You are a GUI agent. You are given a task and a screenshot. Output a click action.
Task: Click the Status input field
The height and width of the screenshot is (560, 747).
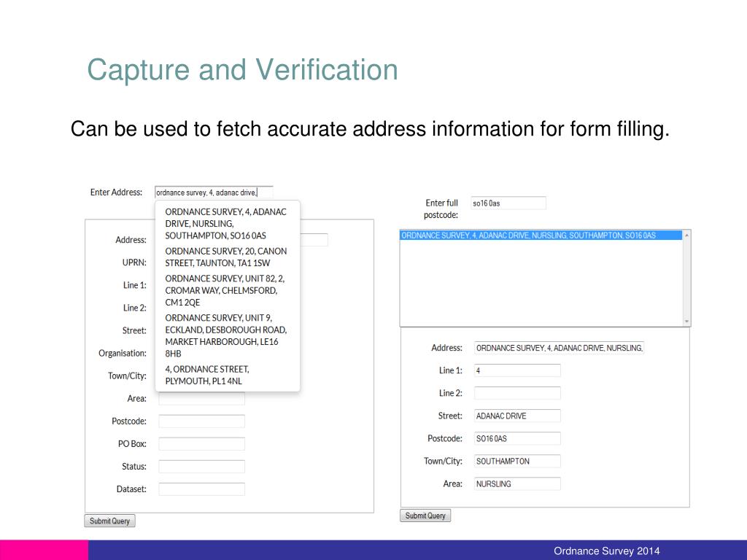pyautogui.click(x=201, y=467)
